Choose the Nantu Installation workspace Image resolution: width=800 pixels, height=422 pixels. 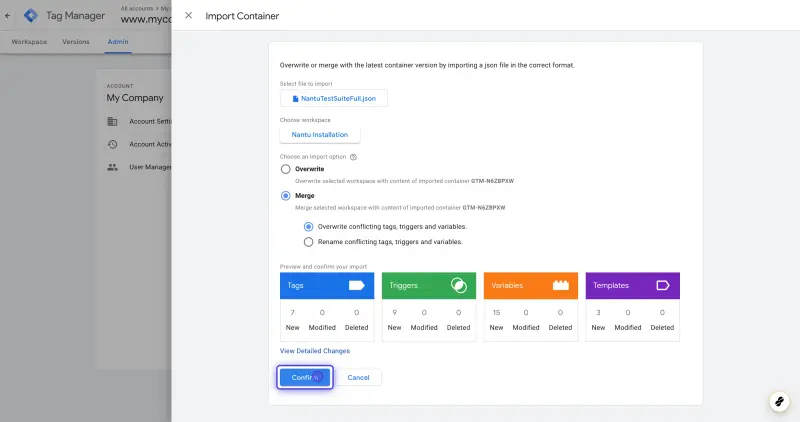click(x=320, y=135)
